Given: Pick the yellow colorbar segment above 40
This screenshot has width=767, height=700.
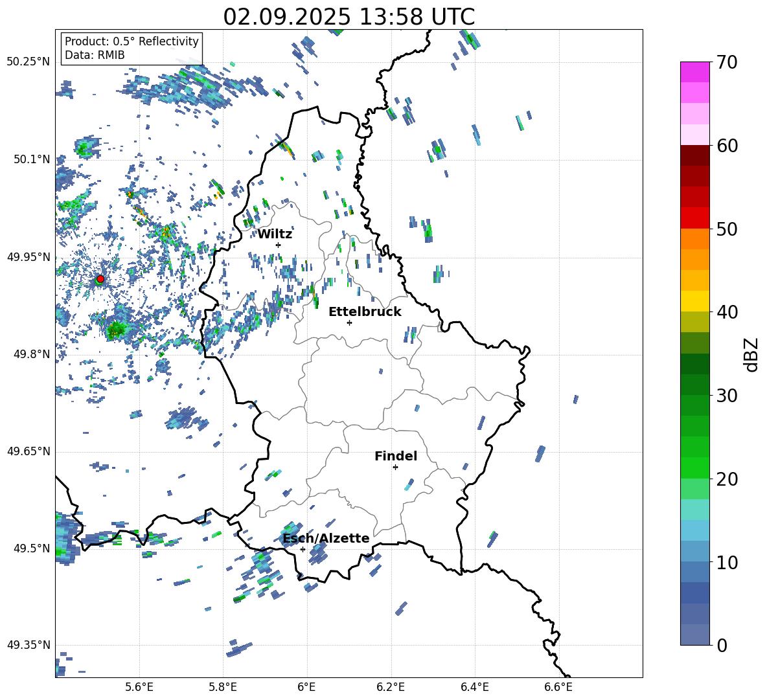Looking at the screenshot, I should pyautogui.click(x=695, y=301).
